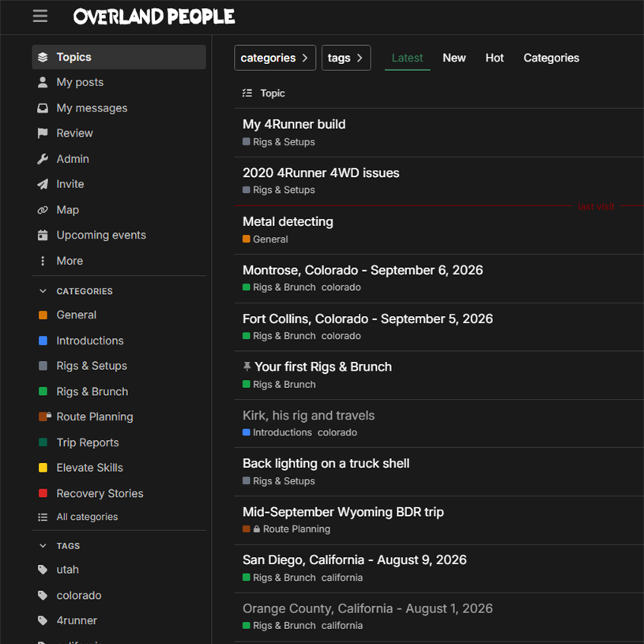Open the Admin sidebar link
The width and height of the screenshot is (644, 644).
pos(119,159)
